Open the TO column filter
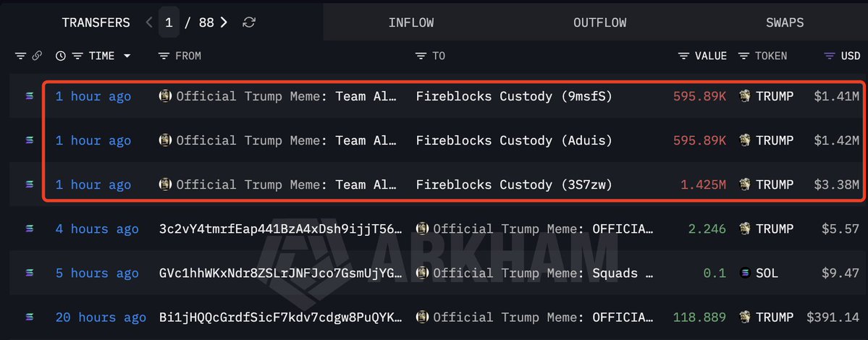 (x=421, y=56)
